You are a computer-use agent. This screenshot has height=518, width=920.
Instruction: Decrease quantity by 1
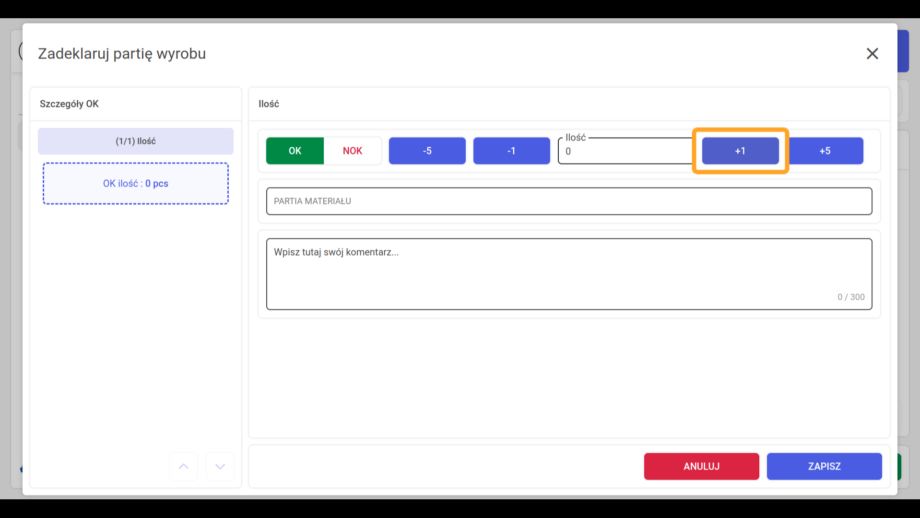pyautogui.click(x=512, y=151)
